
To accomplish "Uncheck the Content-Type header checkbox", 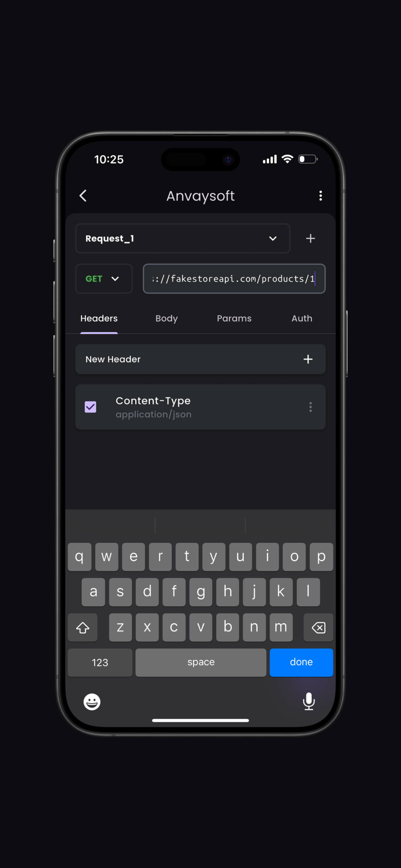I will click(90, 407).
